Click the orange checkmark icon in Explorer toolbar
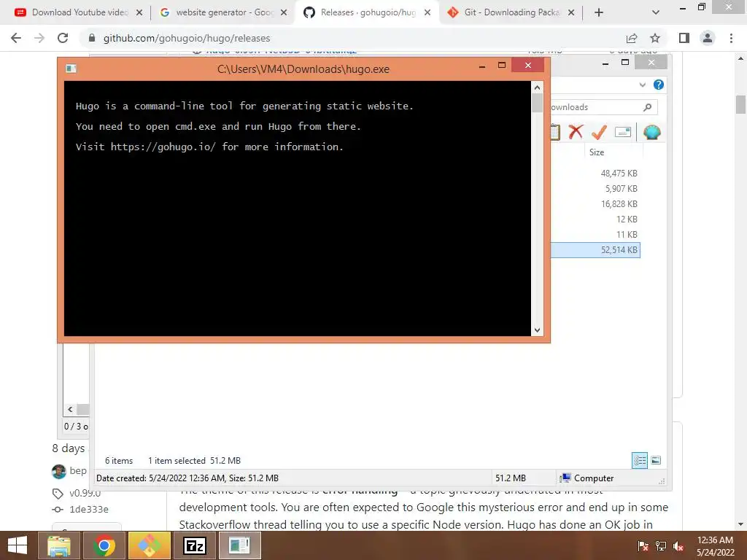 (x=599, y=132)
